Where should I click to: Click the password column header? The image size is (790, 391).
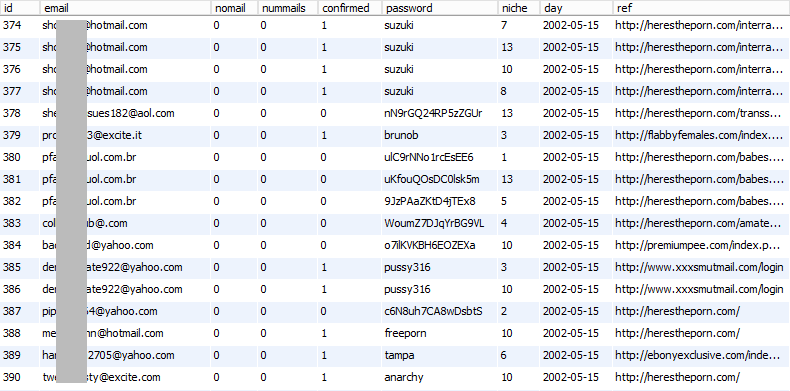[x=440, y=8]
